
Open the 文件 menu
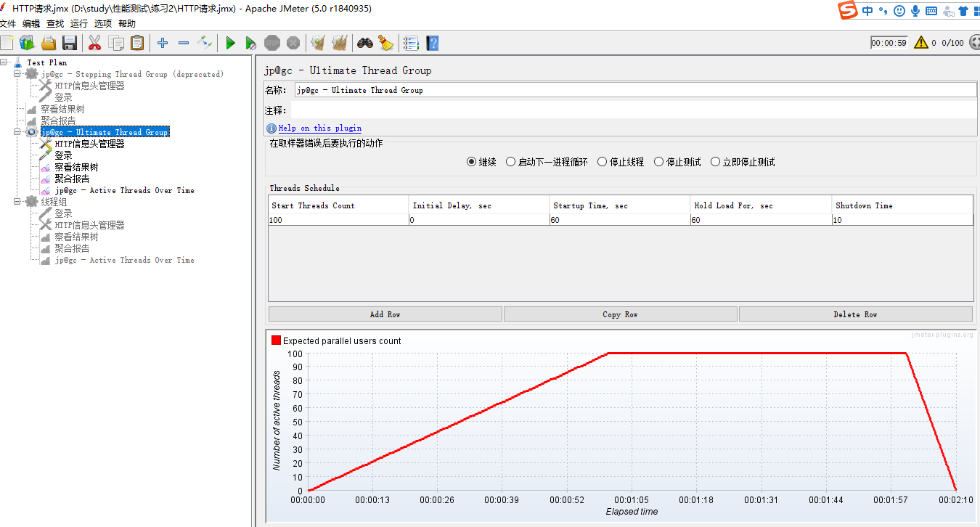(x=8, y=24)
